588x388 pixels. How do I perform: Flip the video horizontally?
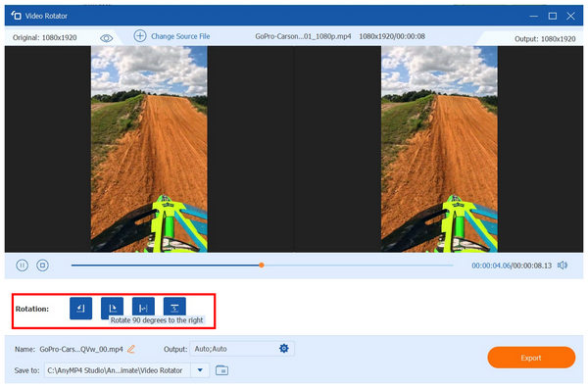click(143, 309)
